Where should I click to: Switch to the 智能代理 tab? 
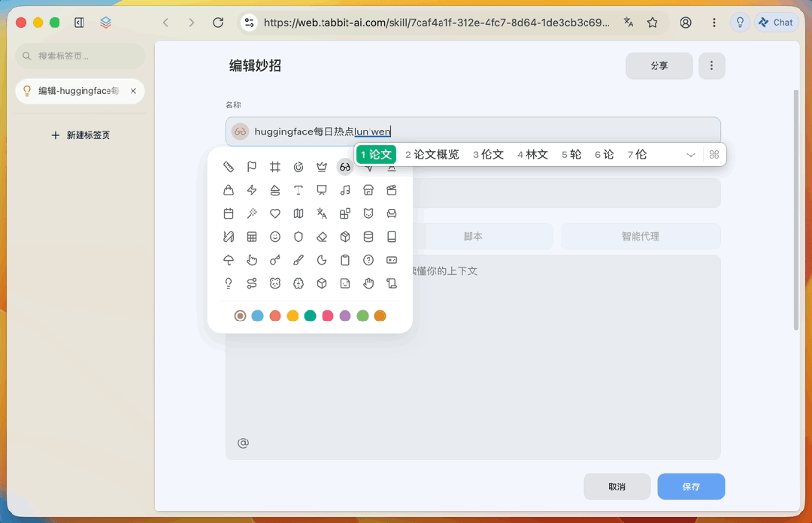point(641,236)
